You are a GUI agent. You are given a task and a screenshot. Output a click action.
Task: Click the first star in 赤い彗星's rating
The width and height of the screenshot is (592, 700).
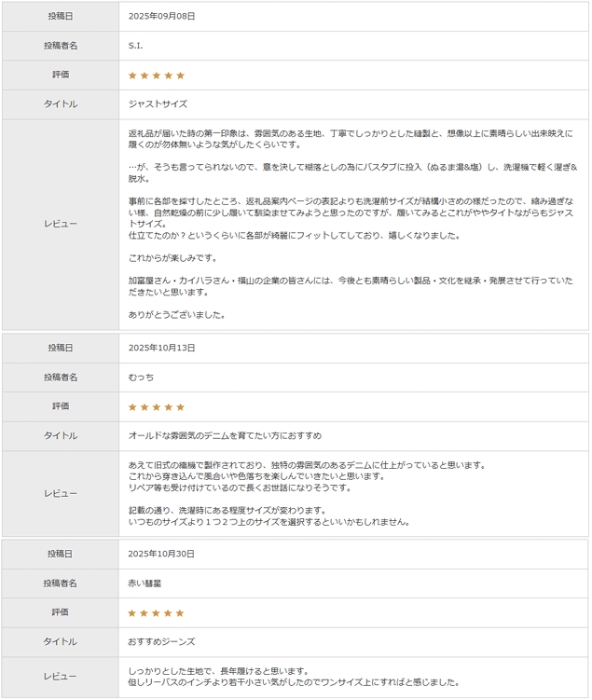pos(132,613)
